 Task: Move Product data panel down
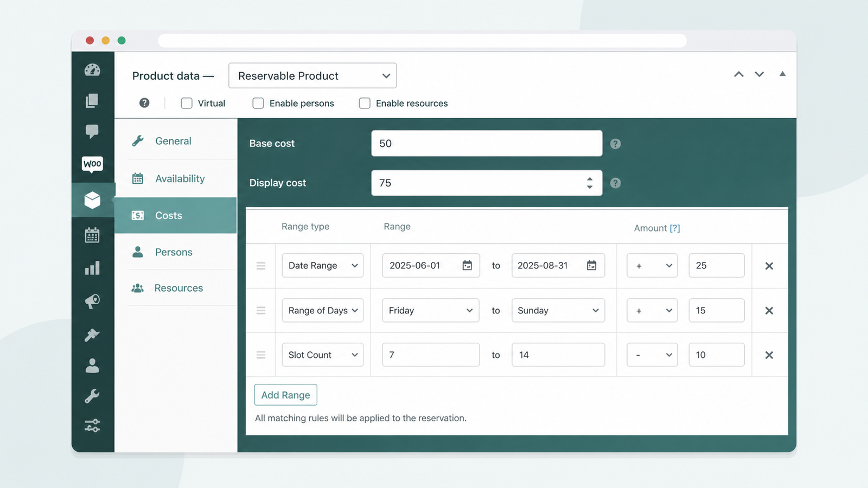tap(759, 74)
